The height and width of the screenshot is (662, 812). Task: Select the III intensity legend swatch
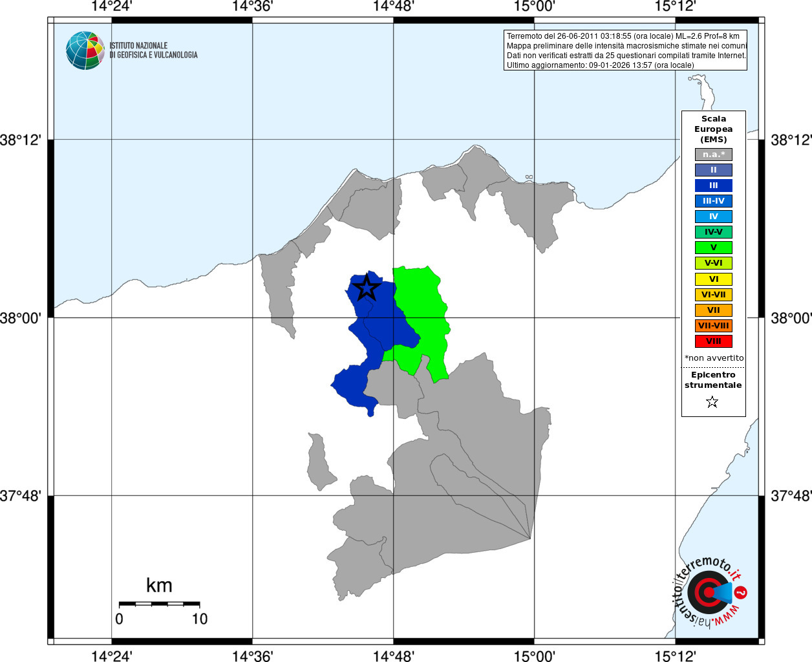[714, 186]
